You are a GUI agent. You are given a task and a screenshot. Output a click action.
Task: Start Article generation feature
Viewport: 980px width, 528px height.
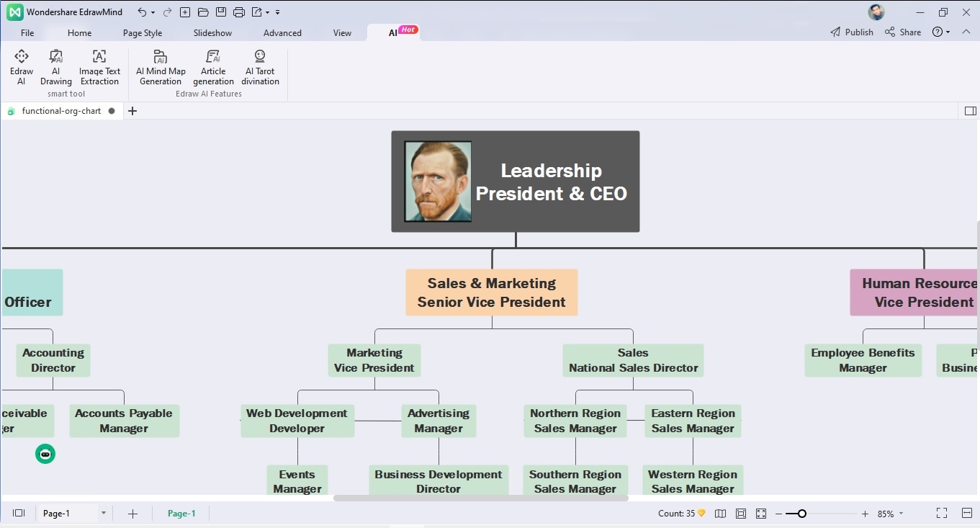coord(213,67)
